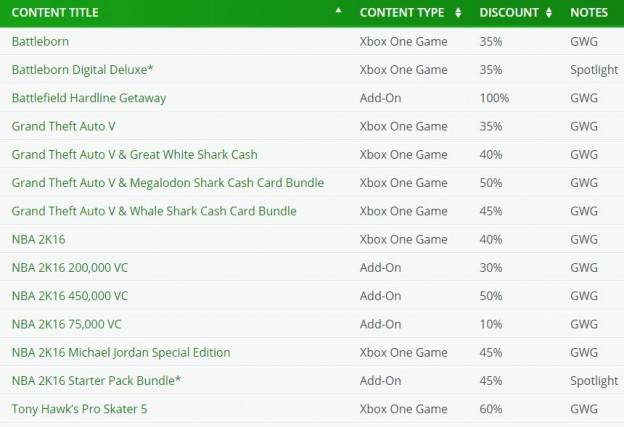This screenshot has width=624, height=427.
Task: Open Battlefield Hardline Getaway link
Action: point(89,98)
